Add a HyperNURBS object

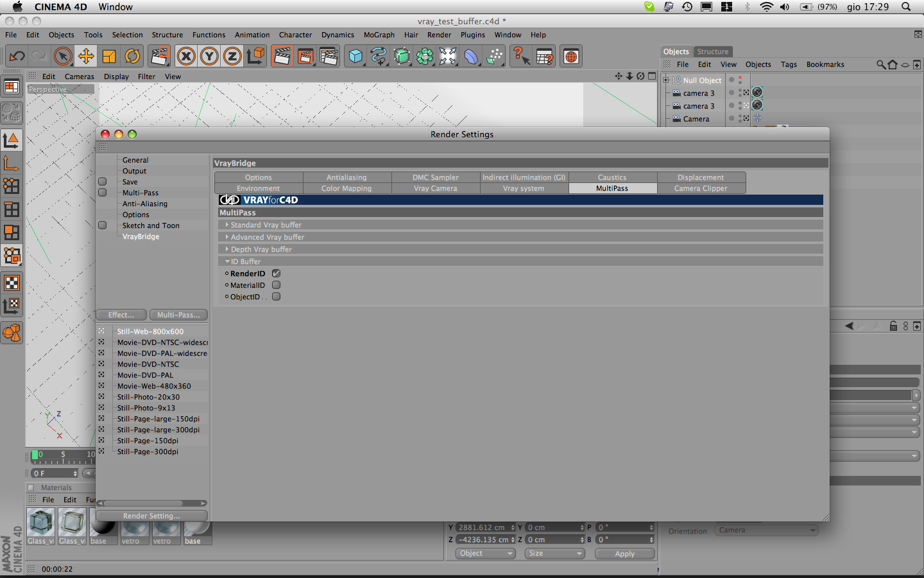point(402,57)
